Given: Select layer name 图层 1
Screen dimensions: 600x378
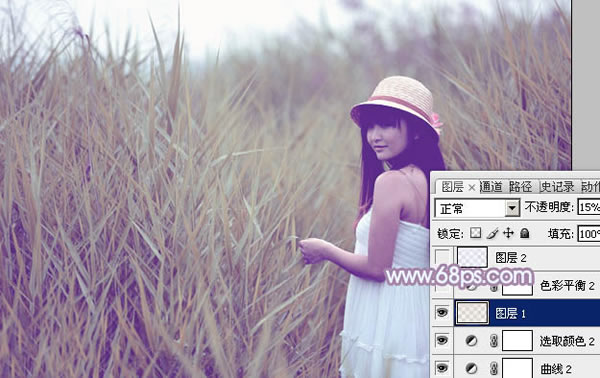Looking at the screenshot, I should pos(510,313).
